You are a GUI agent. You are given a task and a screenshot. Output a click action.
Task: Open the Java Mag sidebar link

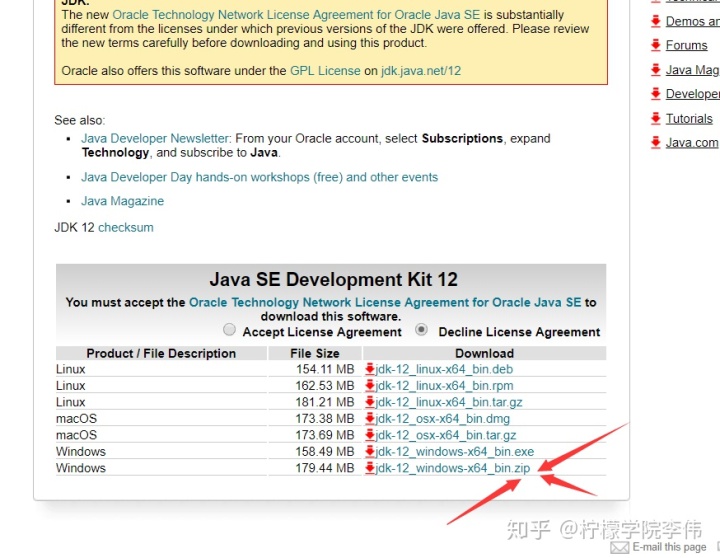pos(692,70)
